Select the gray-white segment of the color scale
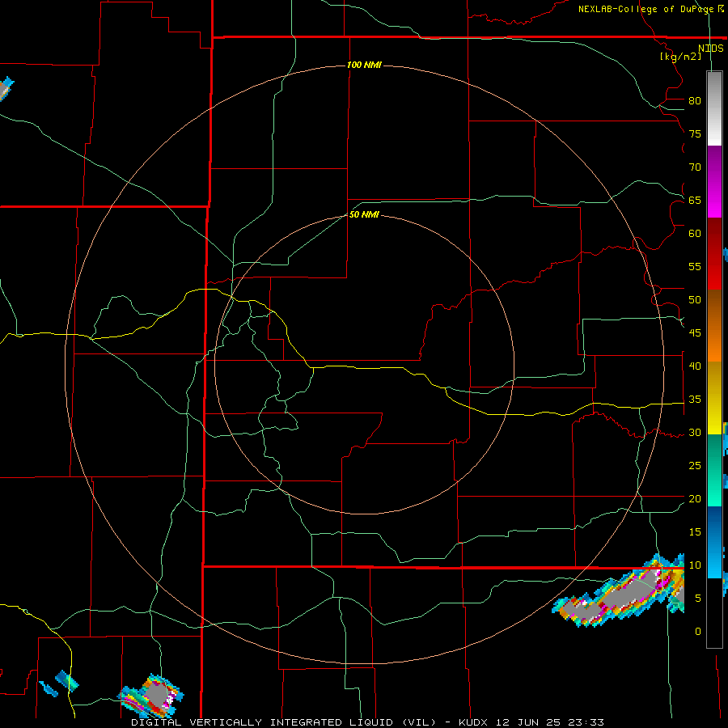 tap(714, 109)
